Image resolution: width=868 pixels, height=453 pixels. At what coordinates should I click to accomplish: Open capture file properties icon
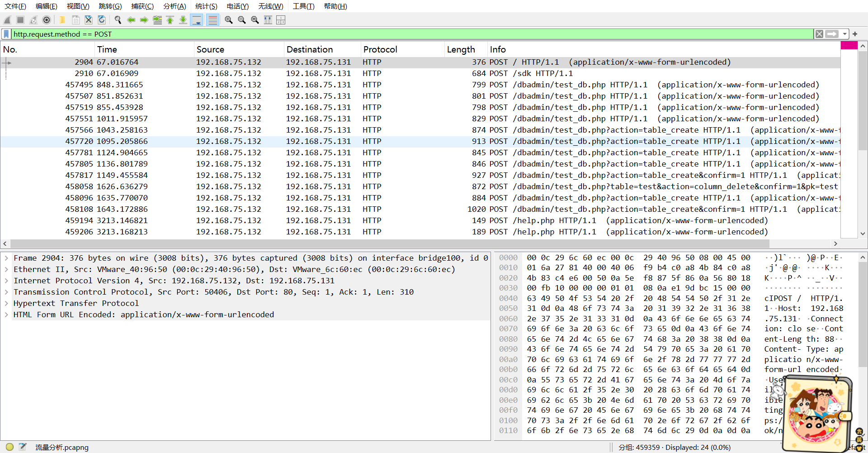(23, 447)
